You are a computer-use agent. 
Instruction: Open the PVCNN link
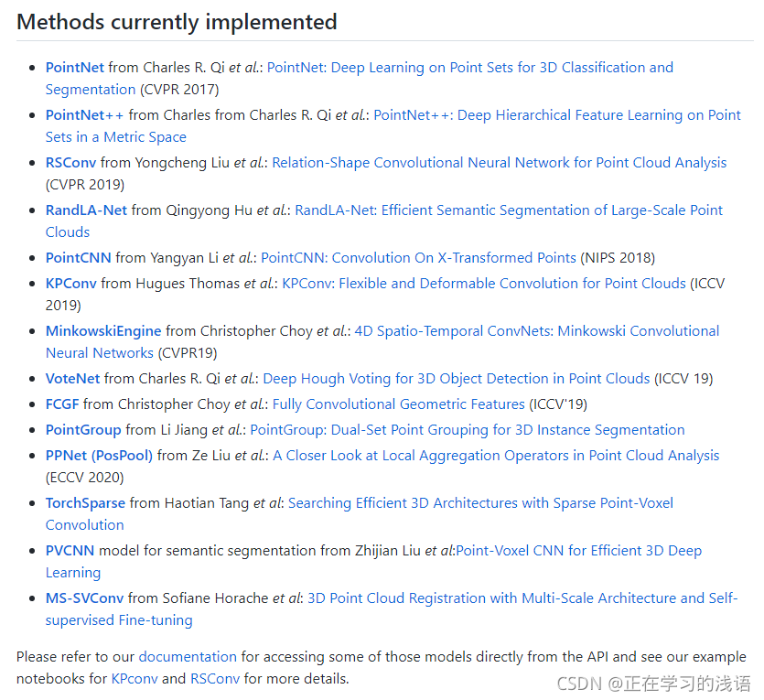point(70,551)
